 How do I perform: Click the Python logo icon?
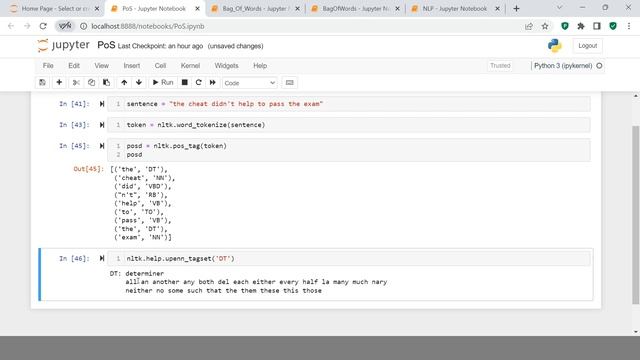click(555, 45)
